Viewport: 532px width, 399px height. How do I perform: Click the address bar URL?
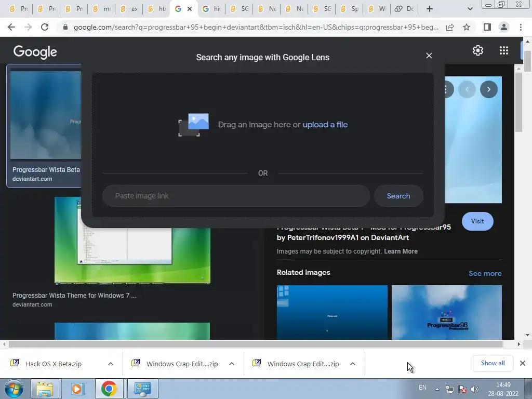point(256,27)
